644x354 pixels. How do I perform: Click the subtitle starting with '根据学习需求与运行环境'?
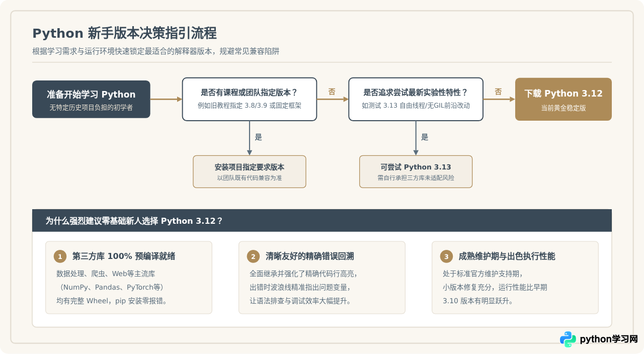tap(156, 51)
